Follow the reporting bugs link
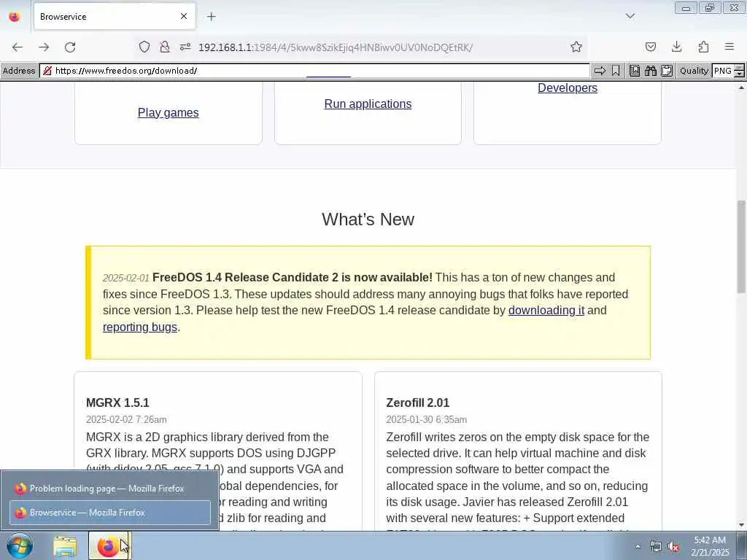Image resolution: width=747 pixels, height=560 pixels. 140,327
